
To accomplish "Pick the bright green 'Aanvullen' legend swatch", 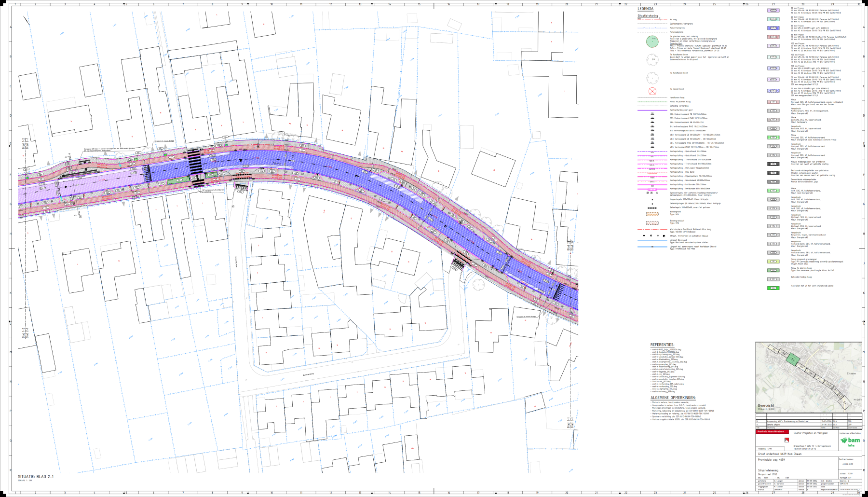I will click(x=773, y=288).
